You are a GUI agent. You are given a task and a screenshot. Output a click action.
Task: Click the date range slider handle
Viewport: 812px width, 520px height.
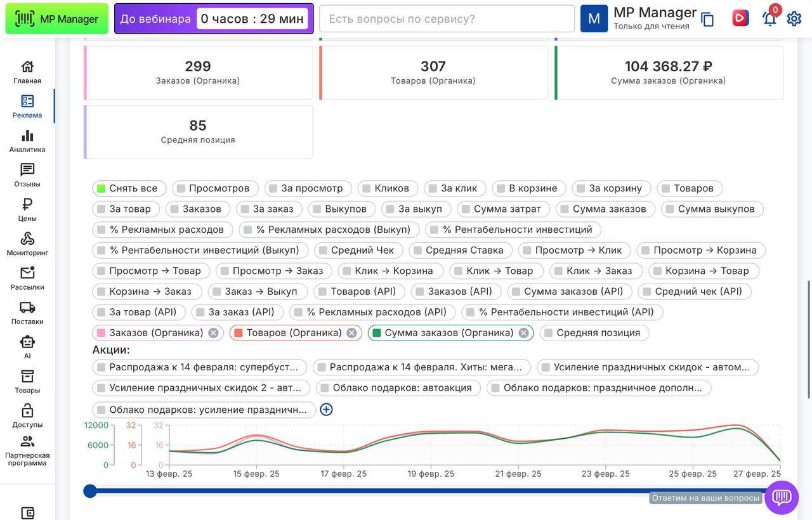pos(90,491)
